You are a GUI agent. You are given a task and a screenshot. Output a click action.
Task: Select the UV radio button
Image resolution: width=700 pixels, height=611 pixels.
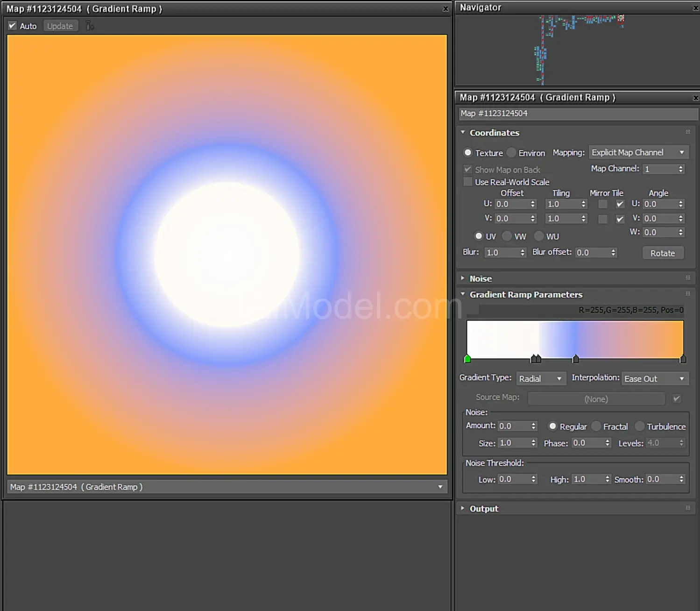pyautogui.click(x=479, y=236)
